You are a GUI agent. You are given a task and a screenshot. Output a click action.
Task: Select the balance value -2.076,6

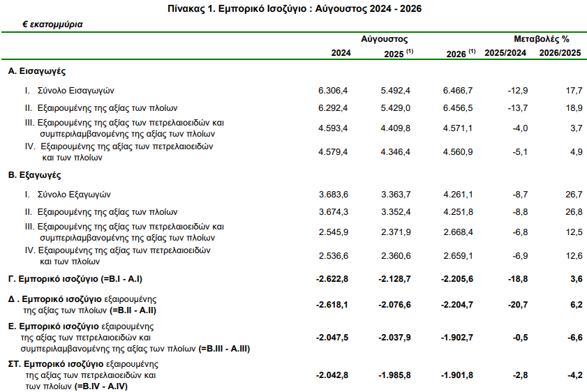tap(394, 305)
